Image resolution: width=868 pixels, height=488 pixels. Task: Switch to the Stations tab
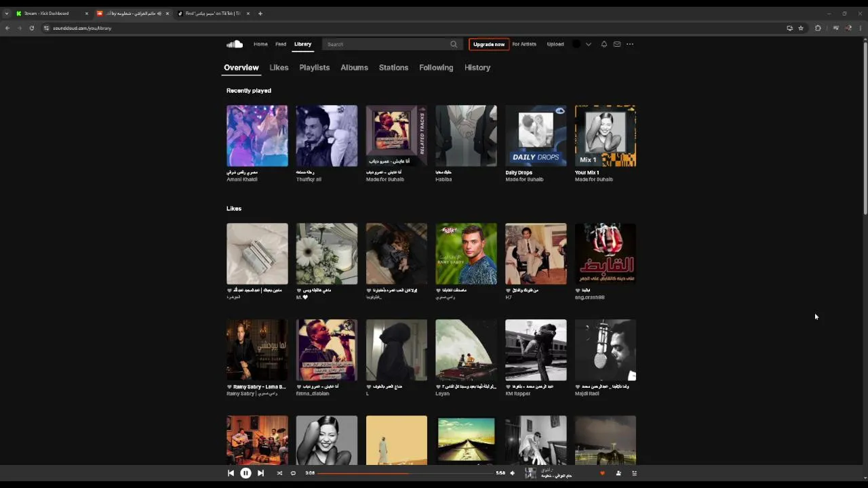tap(393, 67)
